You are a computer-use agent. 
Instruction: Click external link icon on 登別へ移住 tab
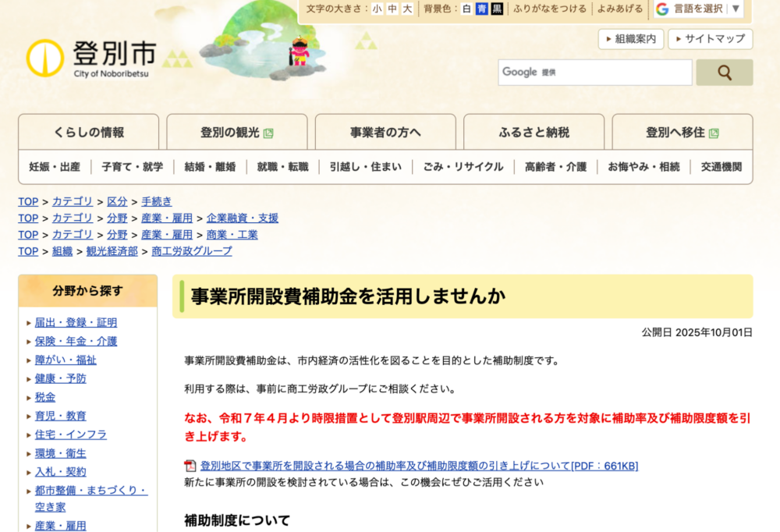714,133
